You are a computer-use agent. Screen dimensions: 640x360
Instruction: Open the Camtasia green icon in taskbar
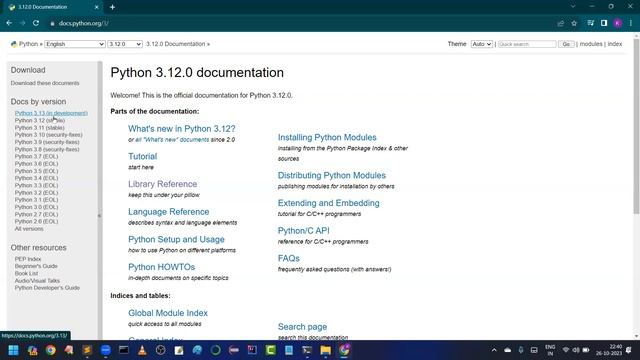[x=270, y=350]
